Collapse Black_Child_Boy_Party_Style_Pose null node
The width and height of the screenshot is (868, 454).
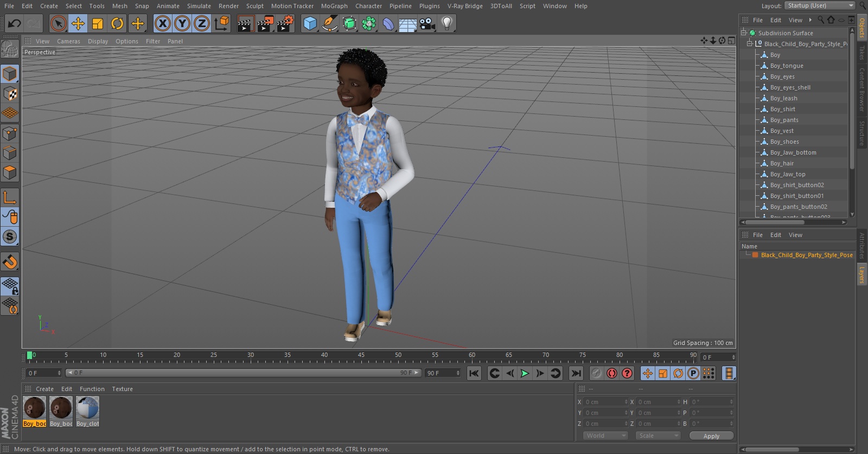[750, 43]
